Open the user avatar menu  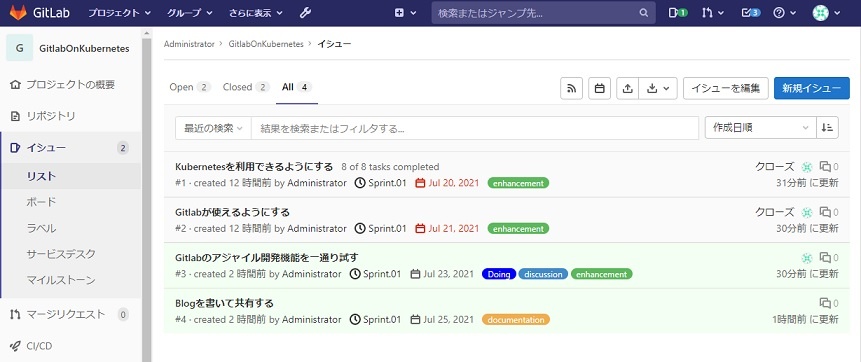pyautogui.click(x=826, y=13)
